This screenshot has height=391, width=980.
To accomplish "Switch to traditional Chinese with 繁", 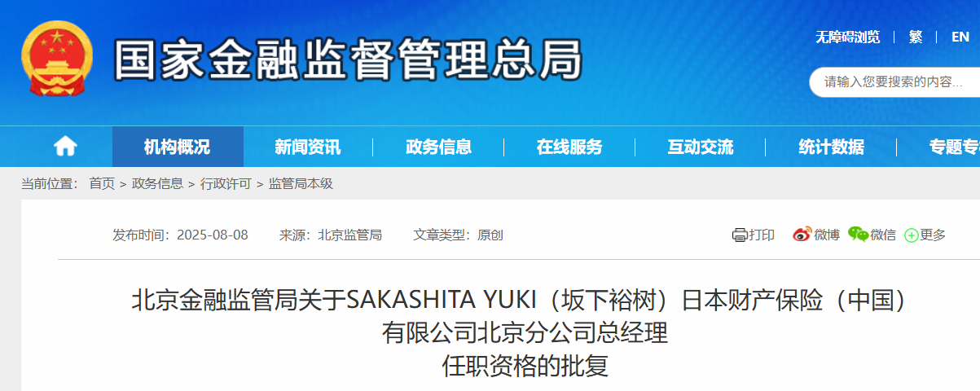I will tap(916, 37).
